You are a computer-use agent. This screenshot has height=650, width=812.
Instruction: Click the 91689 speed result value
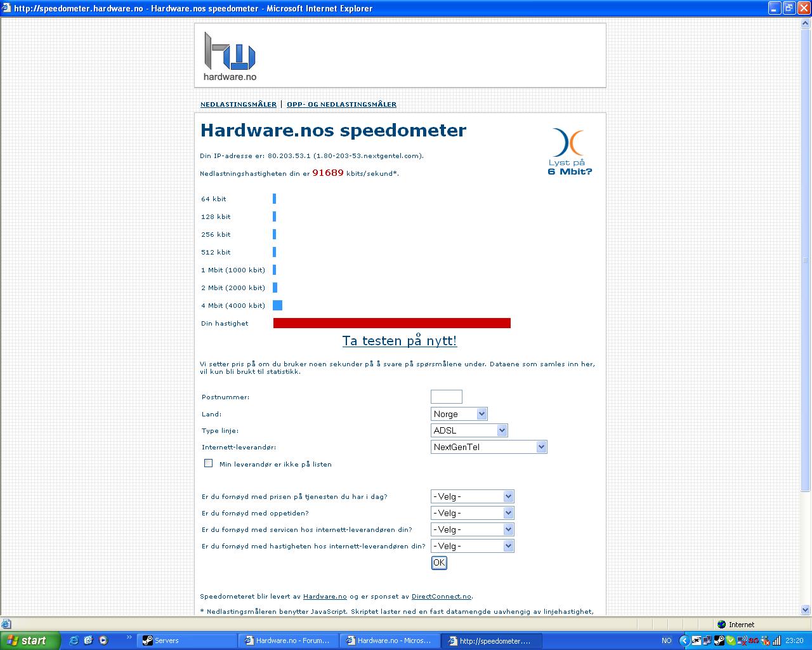click(328, 173)
